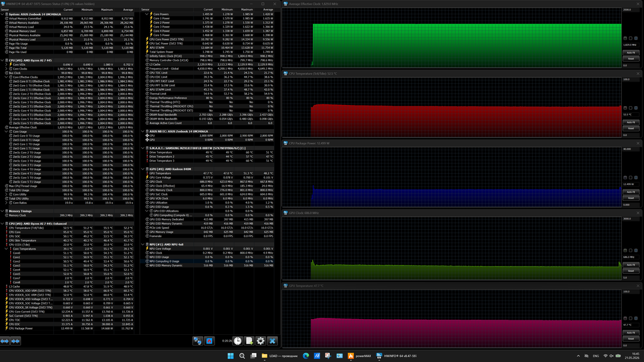This screenshot has width=644, height=362.
Task: Click the fan icon next to the CPU 2,800 RPM row
Action: pos(147,135)
